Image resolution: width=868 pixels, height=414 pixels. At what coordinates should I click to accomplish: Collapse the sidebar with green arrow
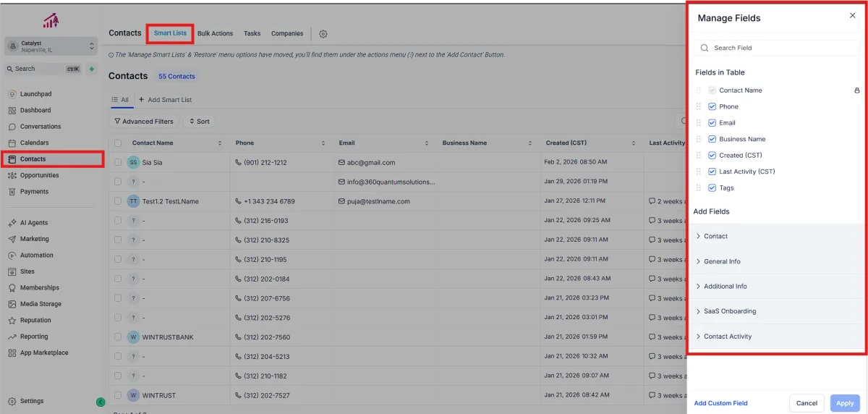[101, 402]
